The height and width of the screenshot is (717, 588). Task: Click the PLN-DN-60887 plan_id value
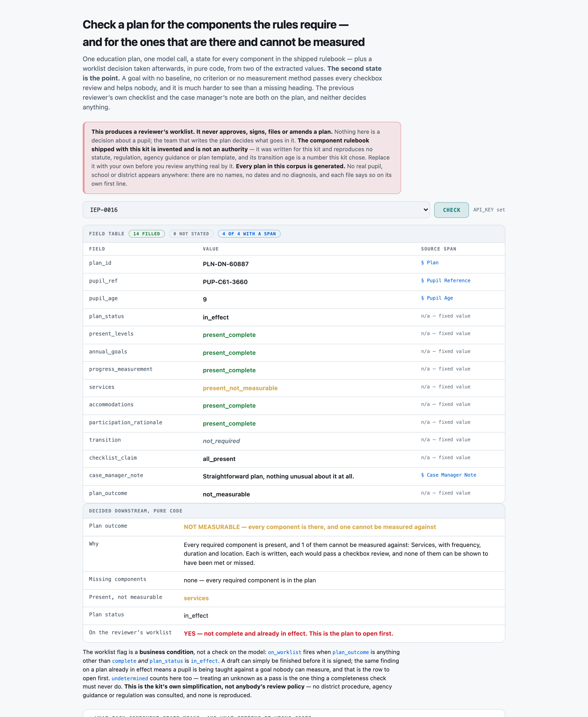[x=226, y=264]
